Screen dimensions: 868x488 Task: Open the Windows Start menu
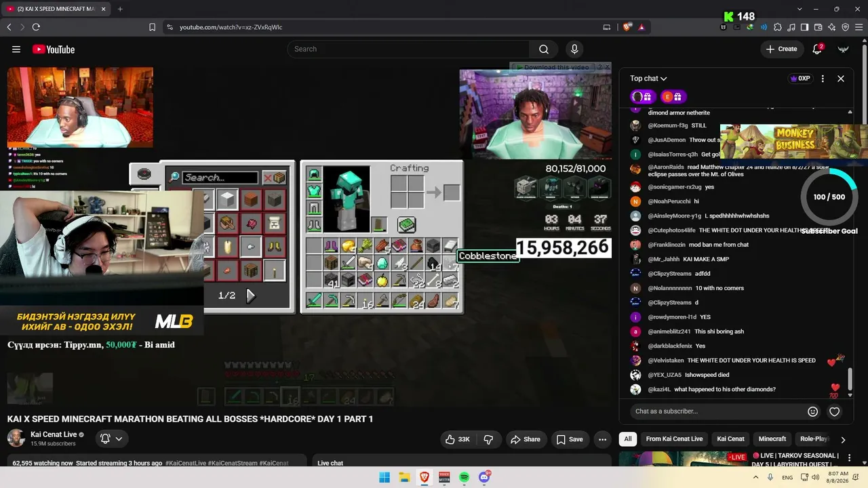[384, 477]
